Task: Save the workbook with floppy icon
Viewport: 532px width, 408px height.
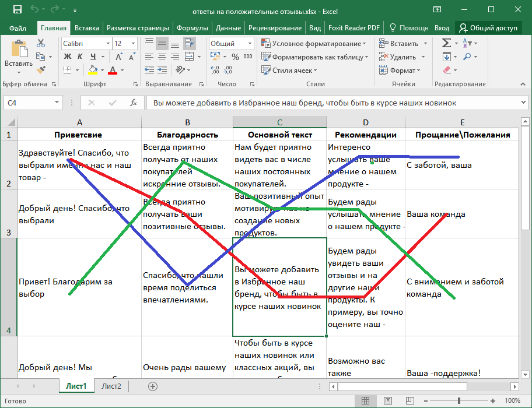Action: click(x=17, y=9)
